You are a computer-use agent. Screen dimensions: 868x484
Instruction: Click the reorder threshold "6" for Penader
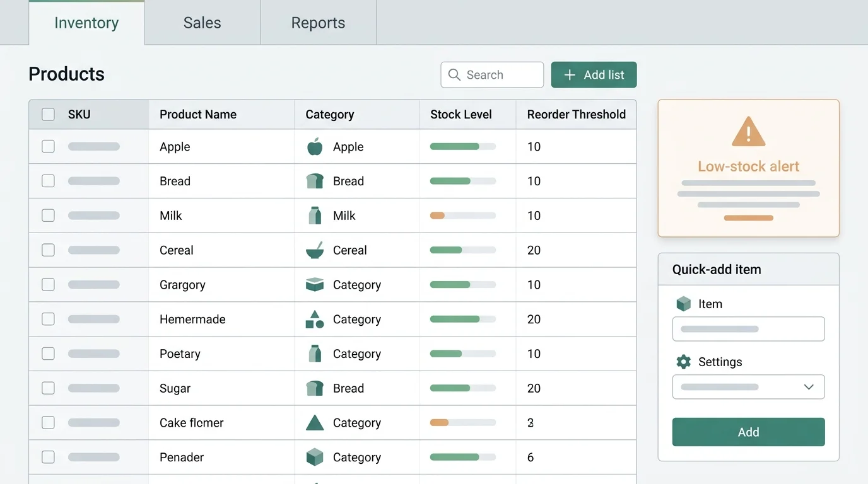pos(531,458)
